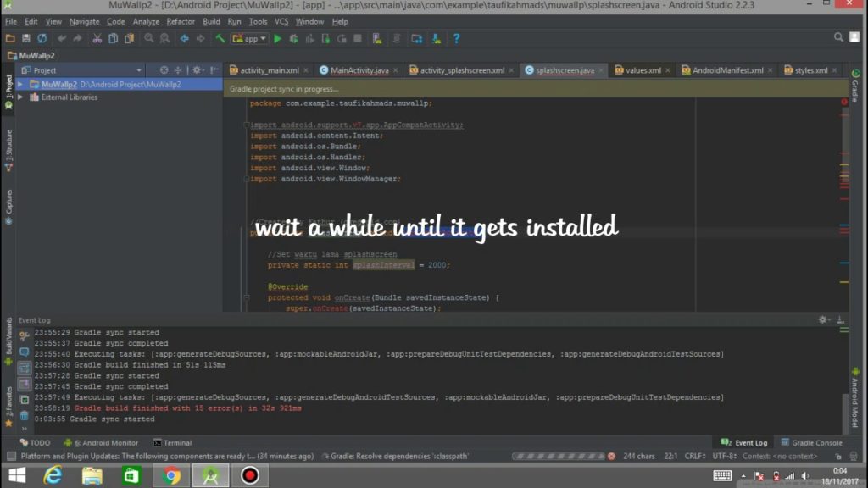Click the Windows Start button
Screen dimensions: 868x488
[17, 476]
